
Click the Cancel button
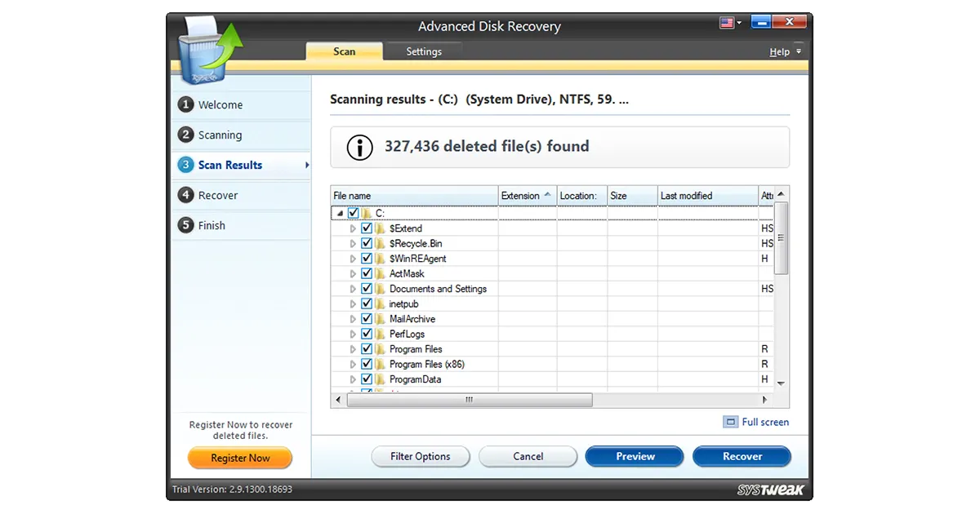click(x=528, y=456)
